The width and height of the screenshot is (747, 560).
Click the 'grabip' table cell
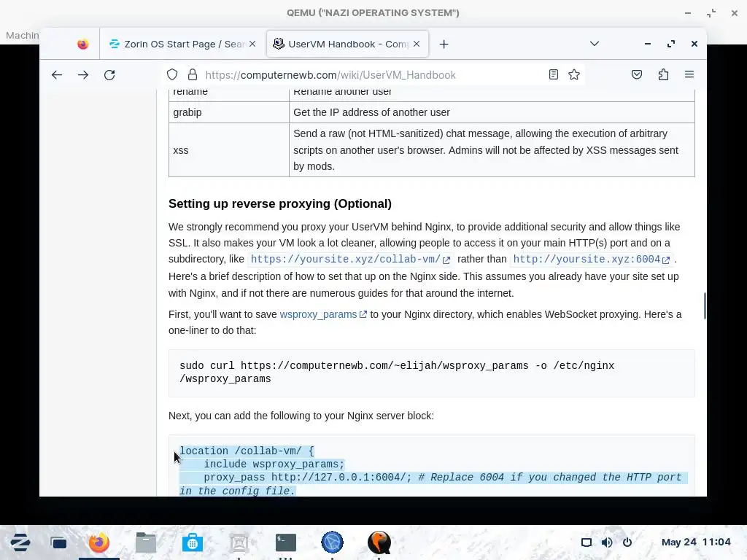click(x=228, y=112)
